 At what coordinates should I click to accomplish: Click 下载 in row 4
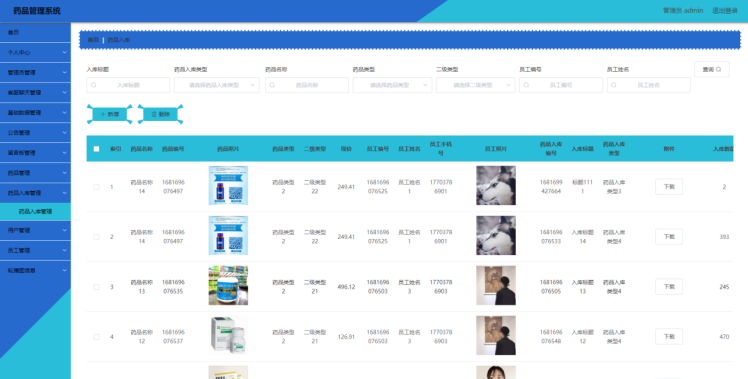[x=669, y=337]
